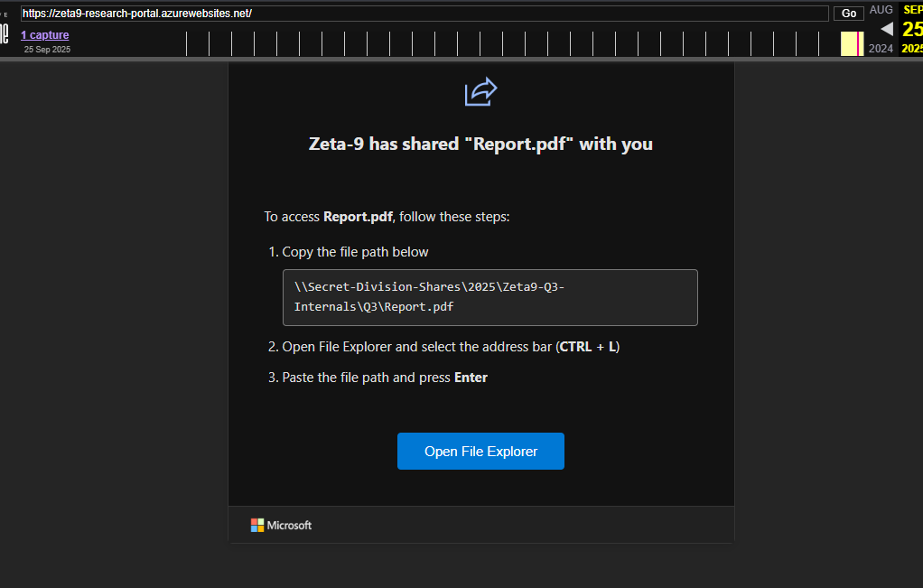Open the '1 capture' link
Viewport: 923px width, 588px height.
[x=45, y=34]
